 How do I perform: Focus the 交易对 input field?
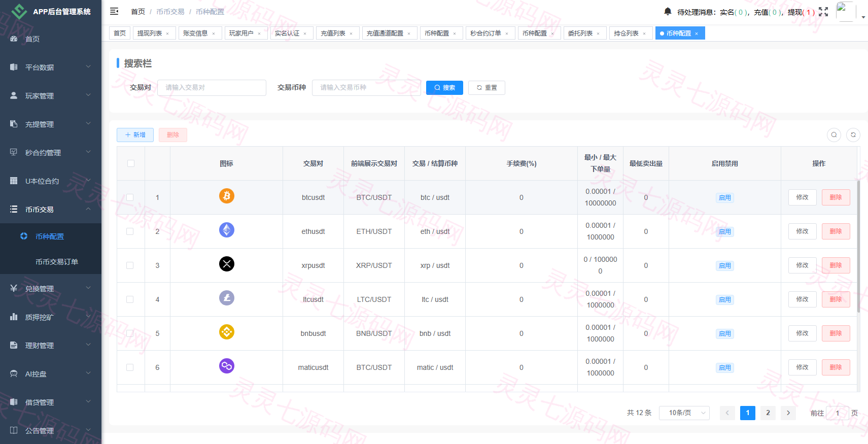[x=212, y=88]
